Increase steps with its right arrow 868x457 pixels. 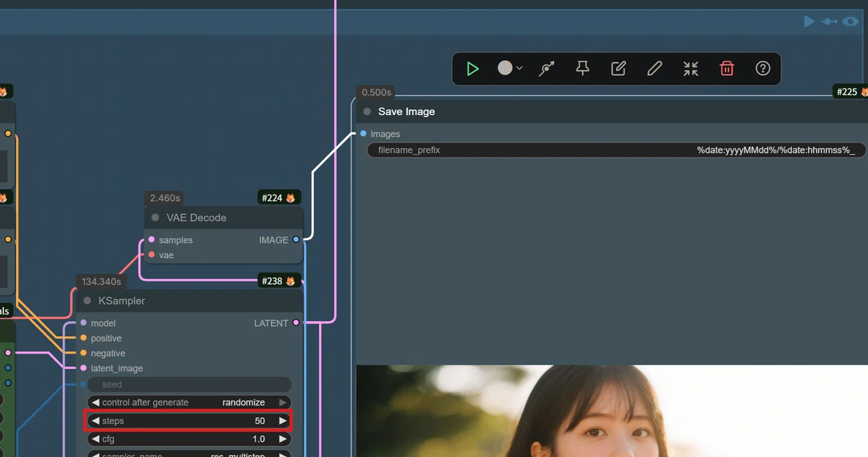[x=283, y=421]
